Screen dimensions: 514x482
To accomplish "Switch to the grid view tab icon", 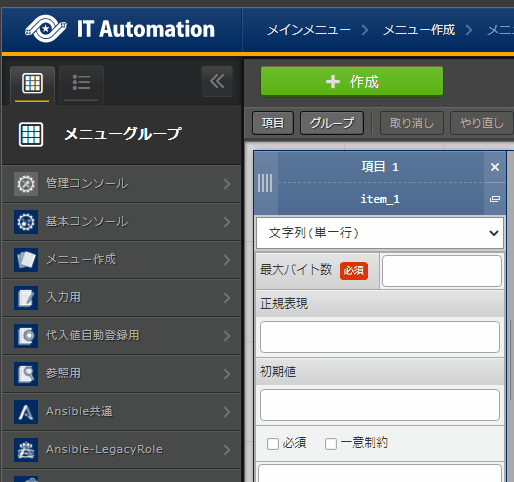I will (32, 83).
